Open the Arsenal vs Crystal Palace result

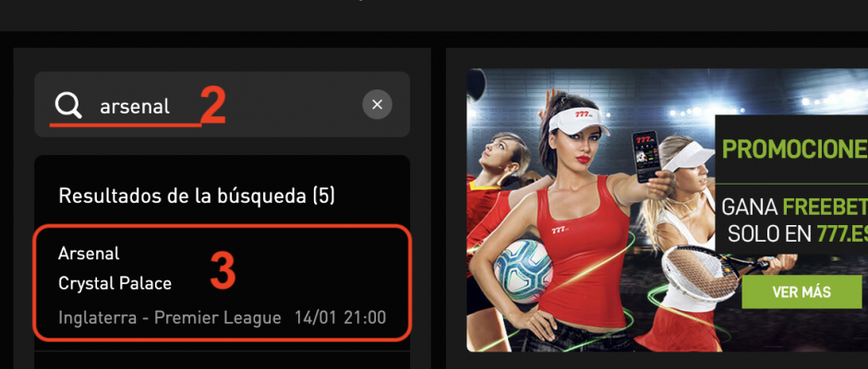point(222,282)
